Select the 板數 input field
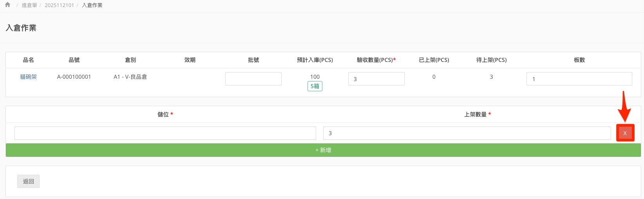The image size is (644, 199). (x=579, y=79)
